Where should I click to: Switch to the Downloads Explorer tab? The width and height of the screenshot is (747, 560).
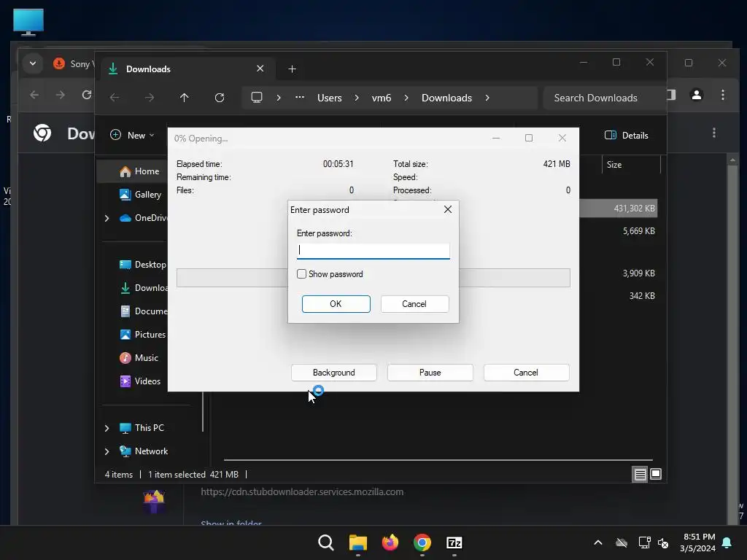click(186, 69)
